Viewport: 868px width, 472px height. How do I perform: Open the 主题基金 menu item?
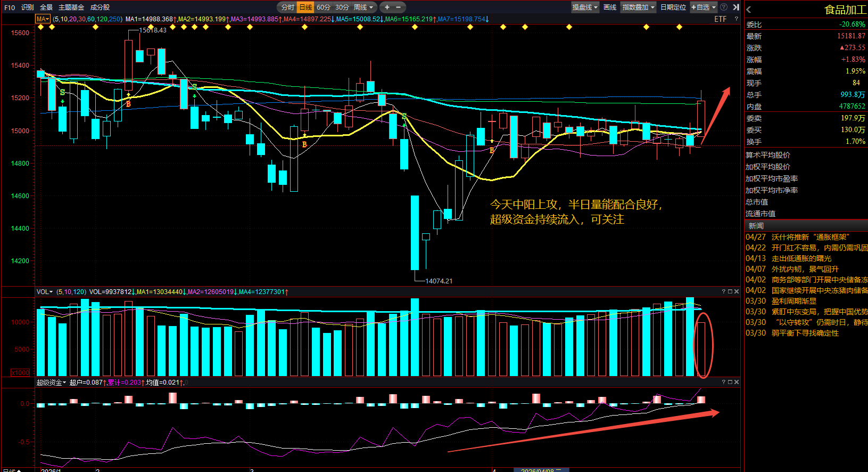point(71,7)
